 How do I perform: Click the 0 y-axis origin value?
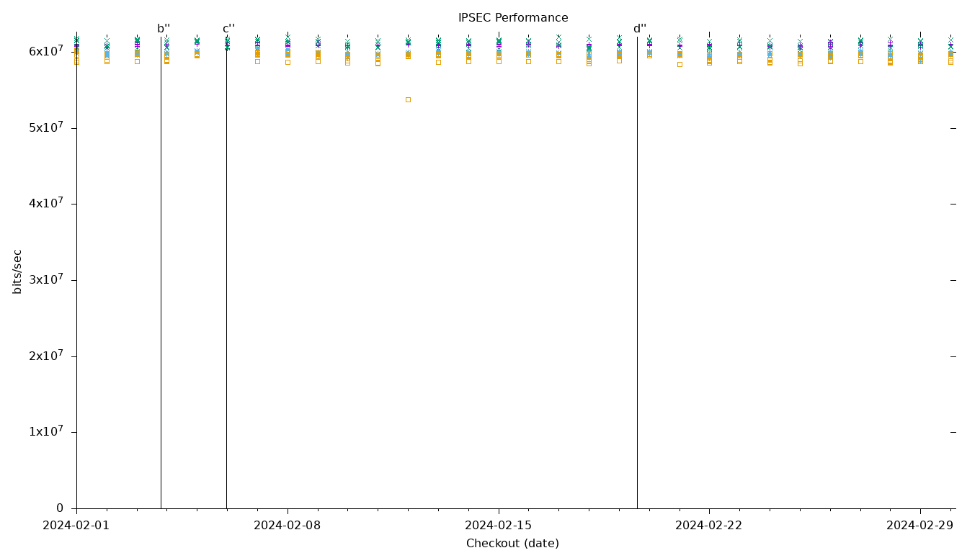point(60,508)
